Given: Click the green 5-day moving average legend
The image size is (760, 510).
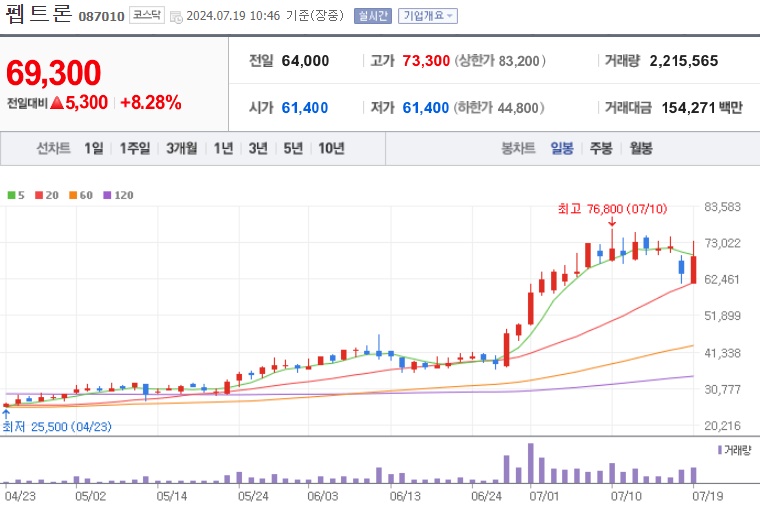Looking at the screenshot, I should coord(16,195).
